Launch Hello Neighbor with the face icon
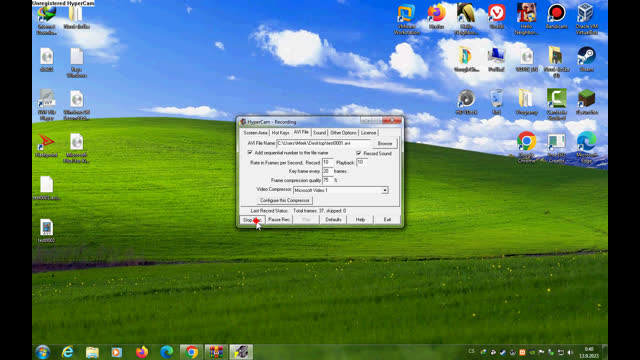This screenshot has height=360, width=640. pyautogui.click(x=526, y=19)
